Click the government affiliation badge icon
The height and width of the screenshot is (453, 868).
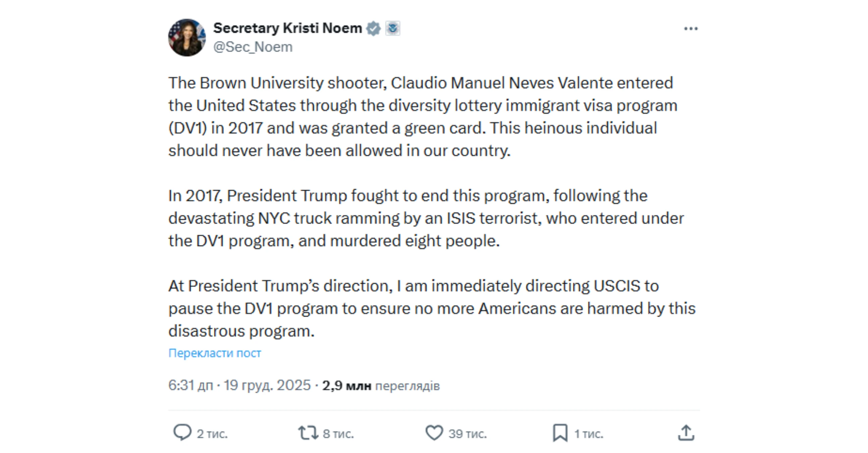(x=392, y=28)
